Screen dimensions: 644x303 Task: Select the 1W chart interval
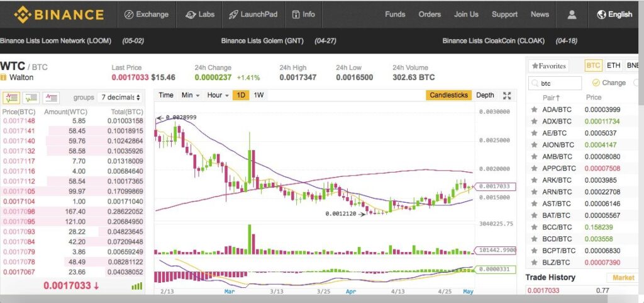coord(258,95)
